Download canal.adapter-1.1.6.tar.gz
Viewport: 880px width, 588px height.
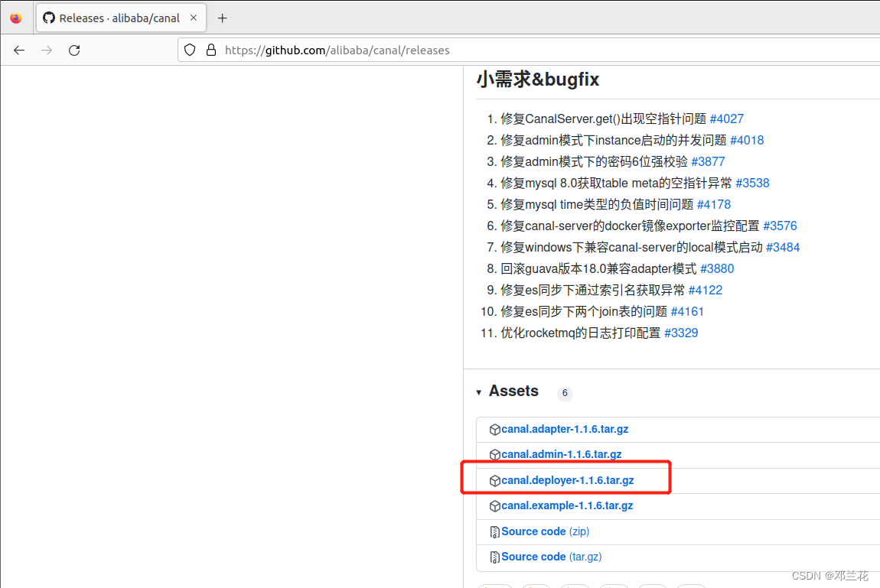[565, 430]
